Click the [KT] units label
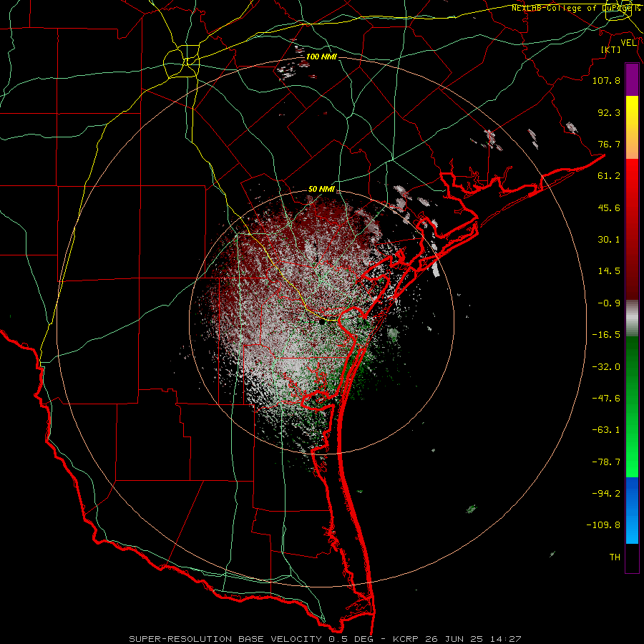Image resolution: width=644 pixels, height=644 pixels. (611, 49)
